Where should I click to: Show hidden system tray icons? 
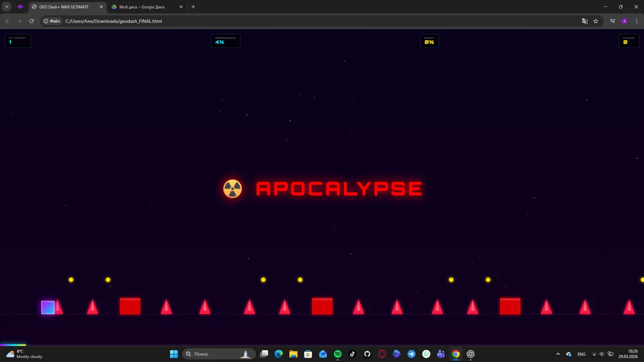558,354
